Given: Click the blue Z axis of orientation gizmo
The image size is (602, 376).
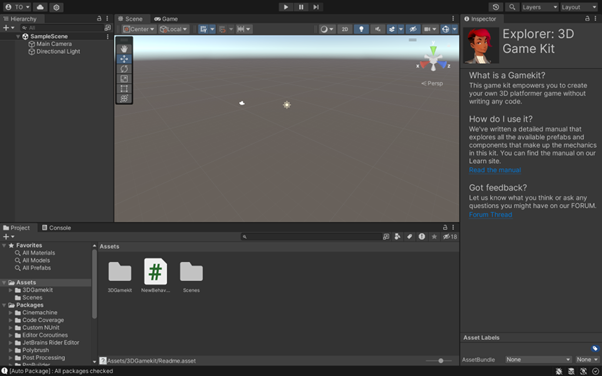Looking at the screenshot, I should click(x=443, y=65).
